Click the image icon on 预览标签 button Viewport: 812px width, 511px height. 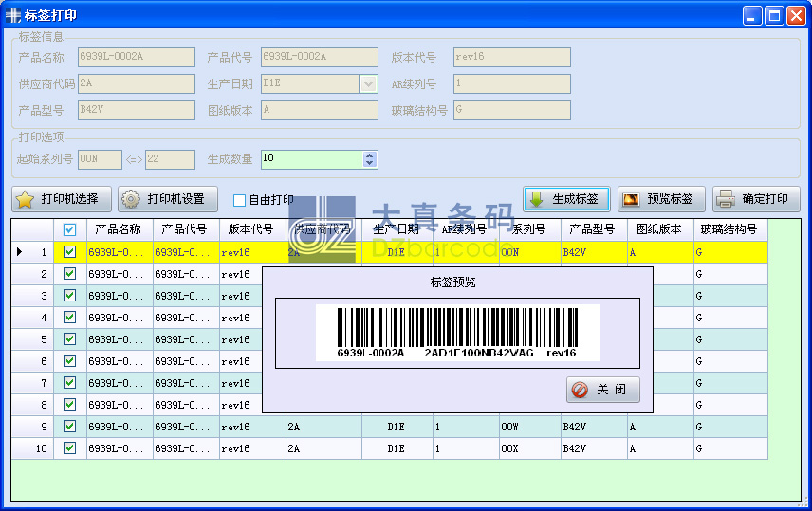pos(631,199)
